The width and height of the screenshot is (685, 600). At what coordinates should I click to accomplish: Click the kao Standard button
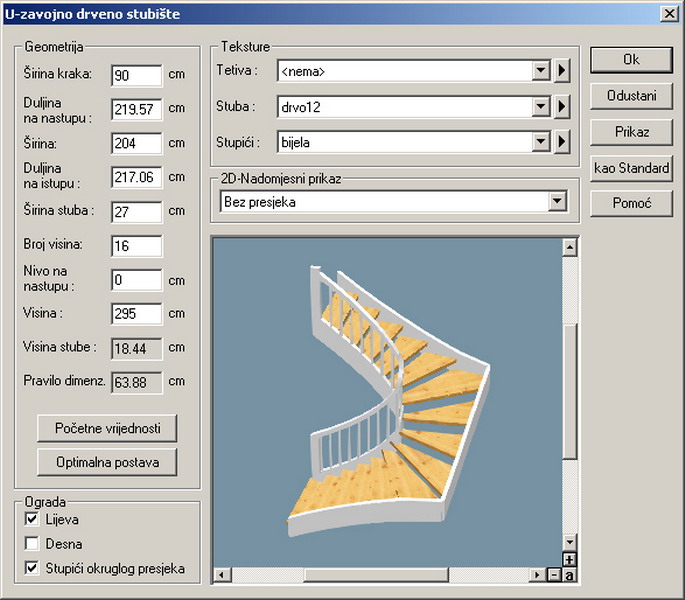[631, 168]
